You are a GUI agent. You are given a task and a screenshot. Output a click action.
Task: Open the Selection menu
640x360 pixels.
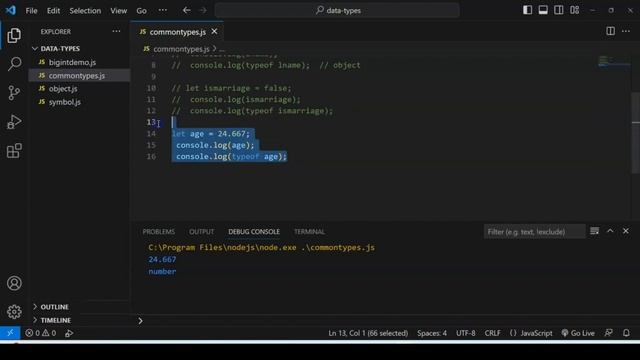(85, 11)
